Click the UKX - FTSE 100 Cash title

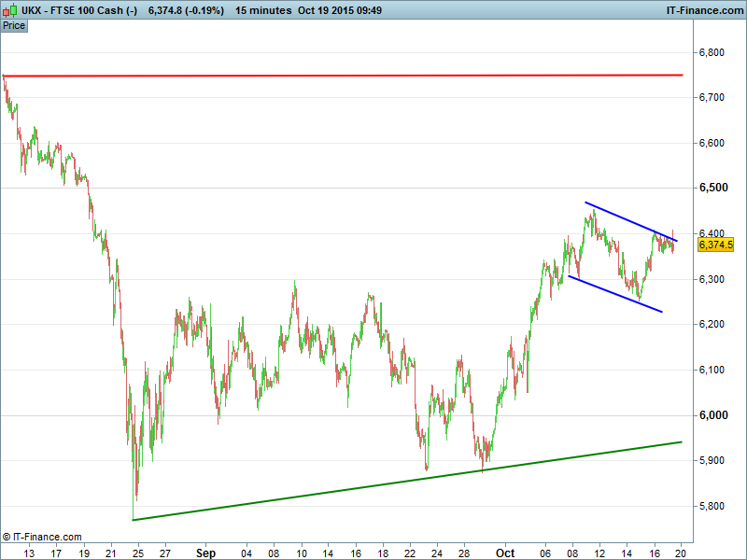[x=78, y=9]
